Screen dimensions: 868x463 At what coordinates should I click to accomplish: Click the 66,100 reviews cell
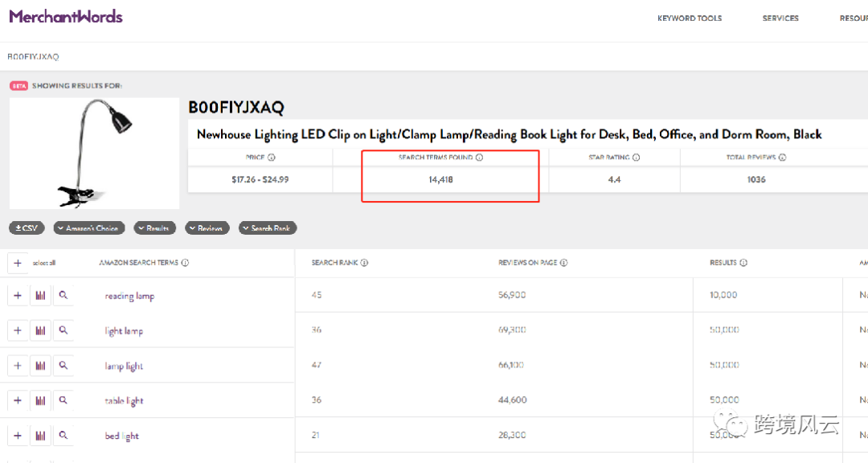click(511, 365)
